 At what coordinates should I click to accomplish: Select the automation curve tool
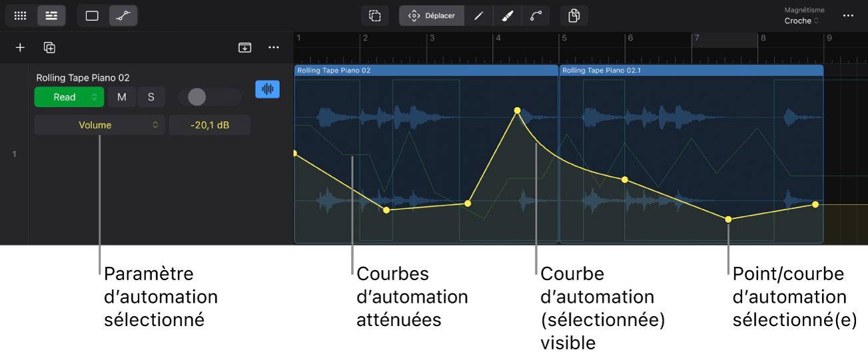[536, 15]
